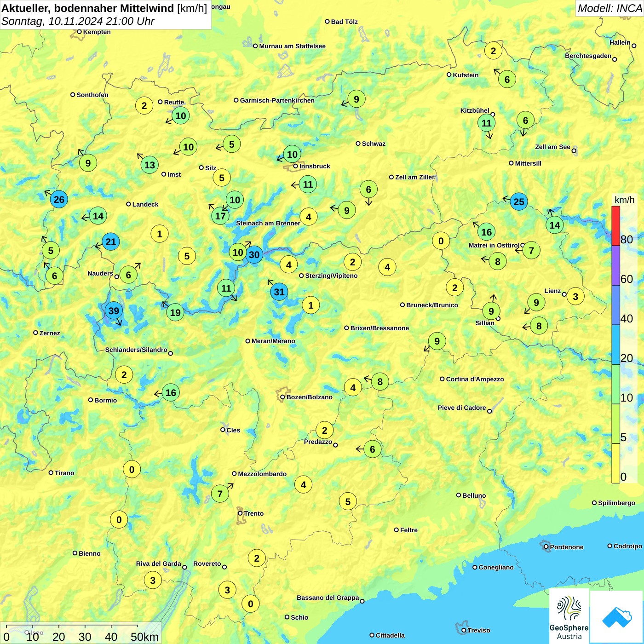This screenshot has width=644, height=644.
Task: Click the Riva del Garda label
Action: tap(159, 563)
